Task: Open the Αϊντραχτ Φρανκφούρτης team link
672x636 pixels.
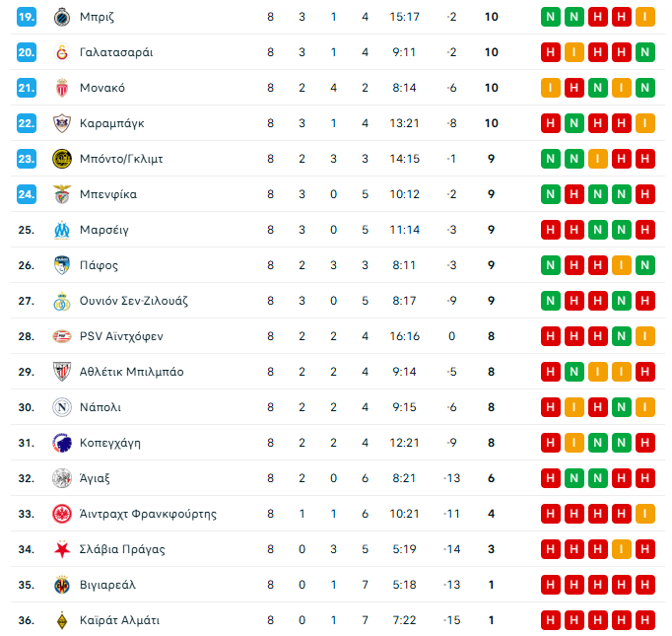Action: [x=148, y=514]
